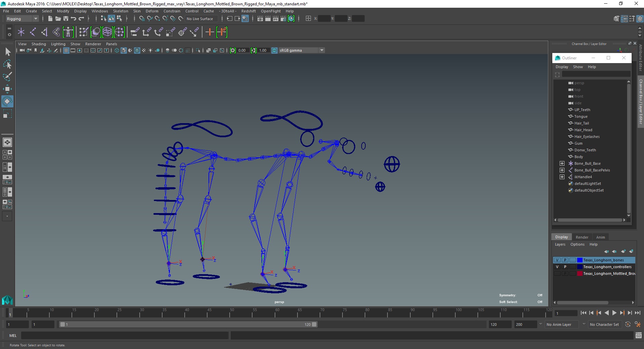Open the Outliner Show menu

578,67
